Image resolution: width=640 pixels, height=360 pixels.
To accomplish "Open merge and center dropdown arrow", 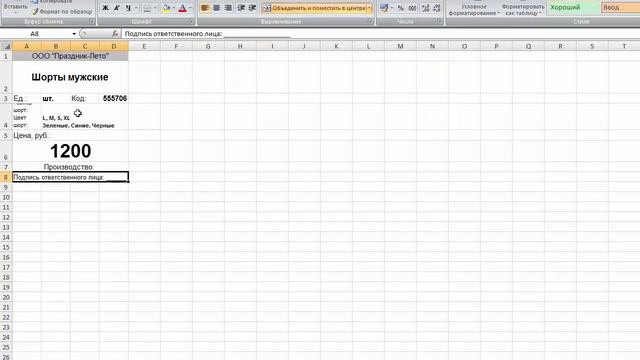I will tap(369, 8).
